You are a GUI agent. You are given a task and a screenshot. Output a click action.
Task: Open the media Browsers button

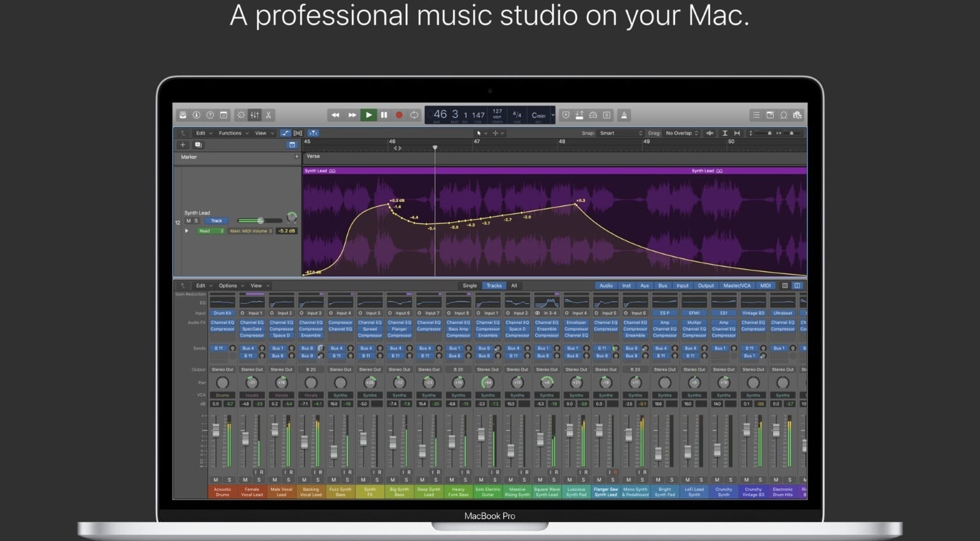(797, 115)
